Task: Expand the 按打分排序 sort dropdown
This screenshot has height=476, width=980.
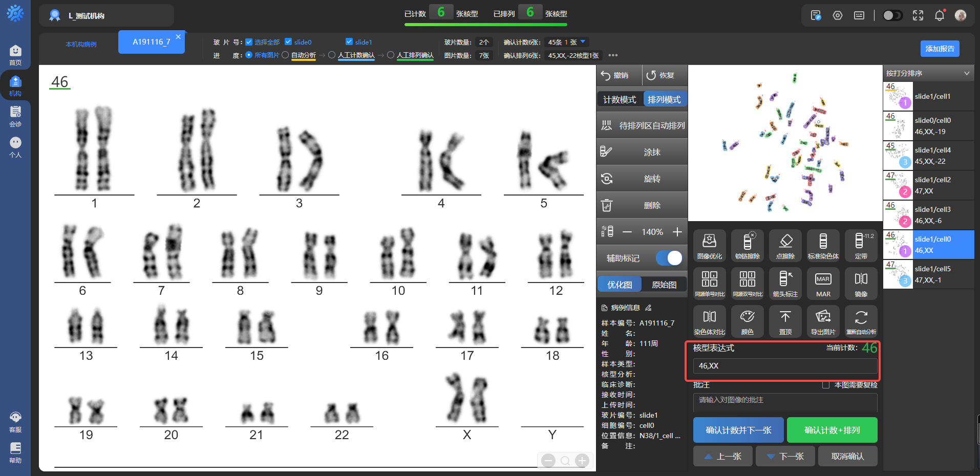Action: click(x=967, y=73)
